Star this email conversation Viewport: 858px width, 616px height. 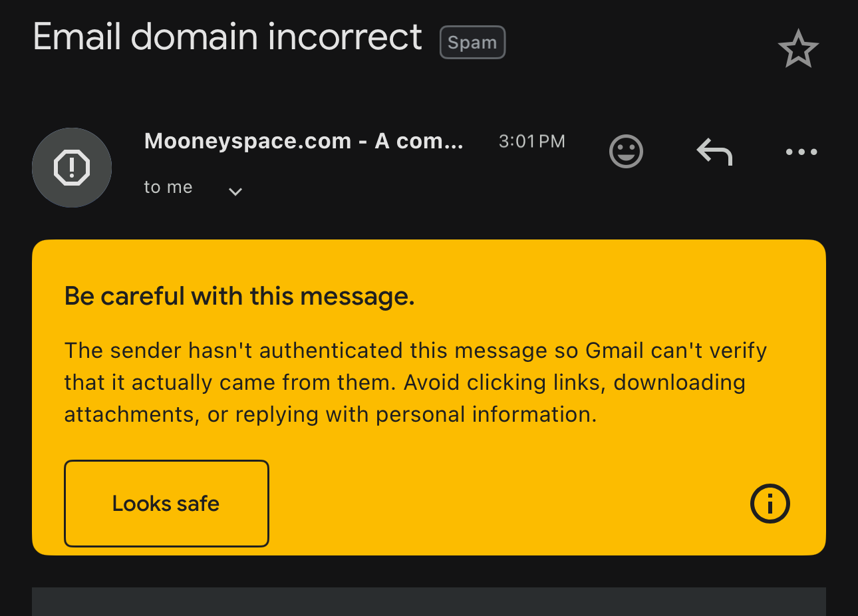[x=797, y=49]
